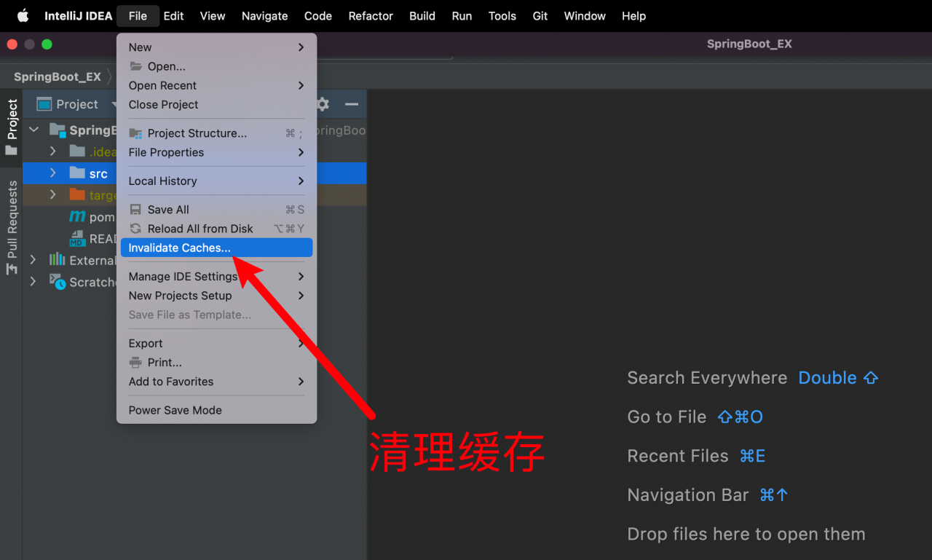
Task: Click the .idea folder icon
Action: (x=77, y=151)
